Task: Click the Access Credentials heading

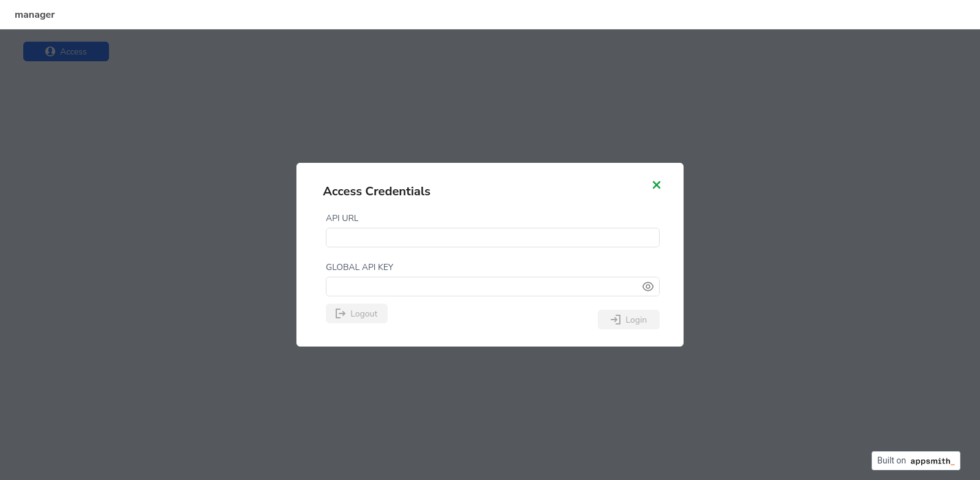Action: pos(377,191)
